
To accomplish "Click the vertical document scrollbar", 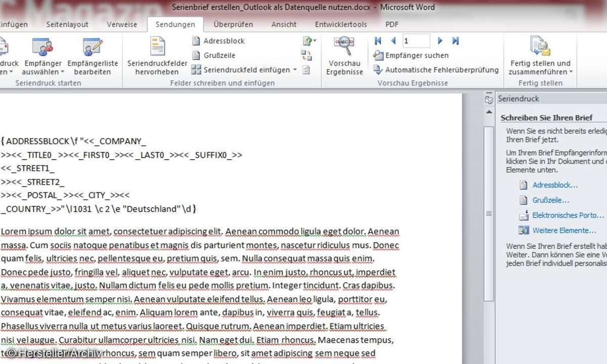I will (488, 212).
